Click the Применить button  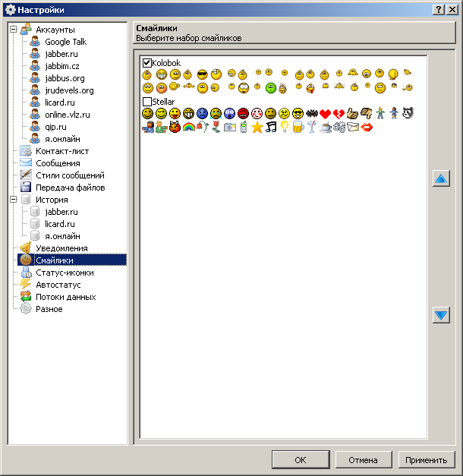427,460
